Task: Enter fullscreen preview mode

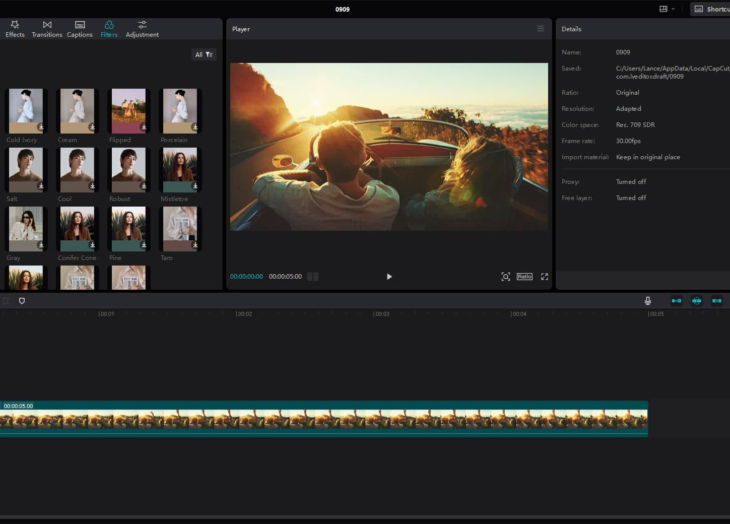Action: point(545,277)
